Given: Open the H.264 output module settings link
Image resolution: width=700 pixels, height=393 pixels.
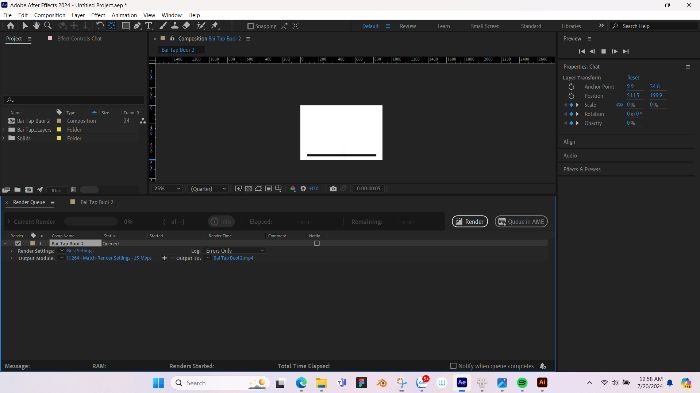Looking at the screenshot, I should (x=109, y=258).
